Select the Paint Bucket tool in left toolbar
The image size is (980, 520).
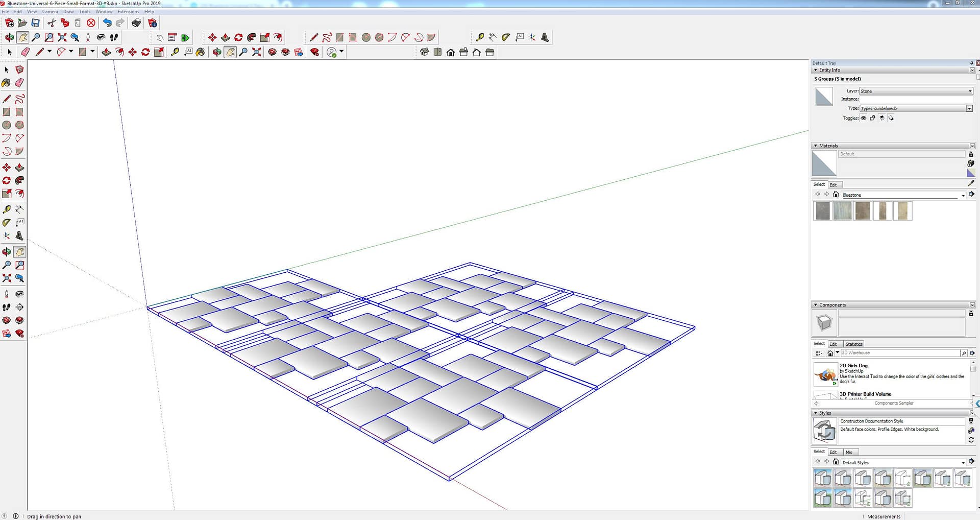(x=6, y=83)
